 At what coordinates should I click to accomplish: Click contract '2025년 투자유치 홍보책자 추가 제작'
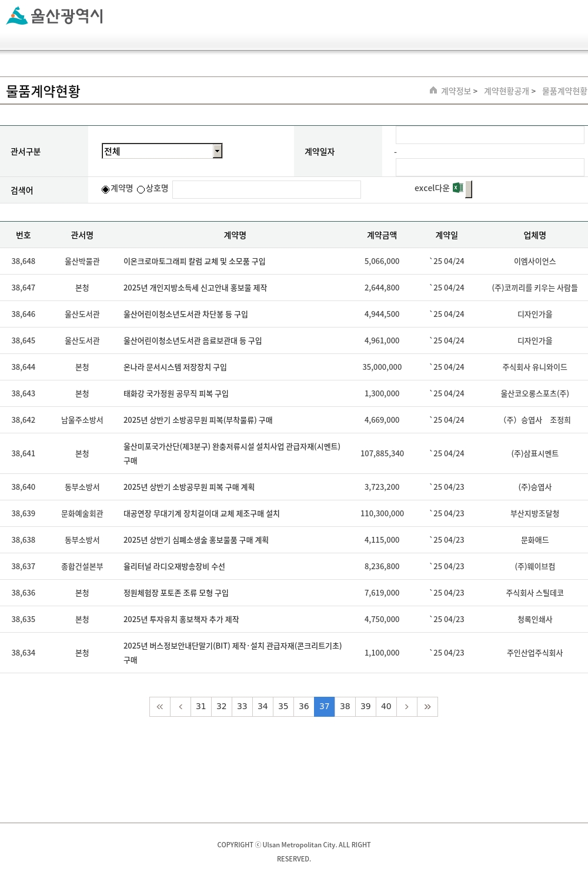click(x=181, y=620)
